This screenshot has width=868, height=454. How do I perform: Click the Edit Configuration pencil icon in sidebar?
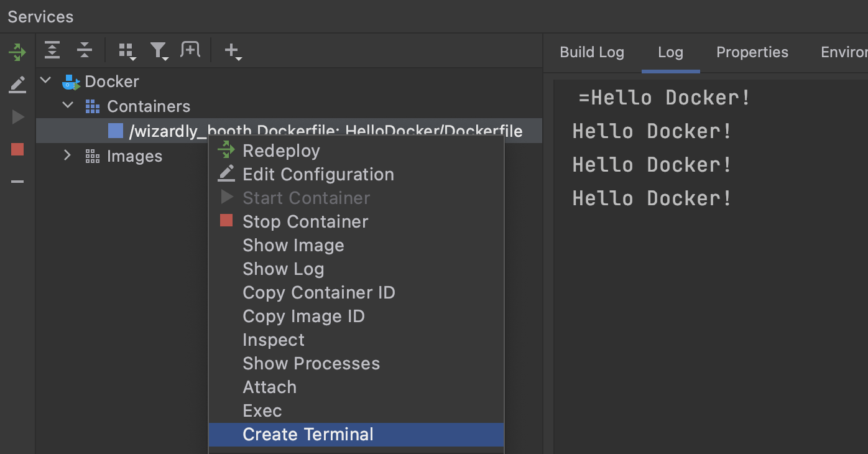[17, 85]
